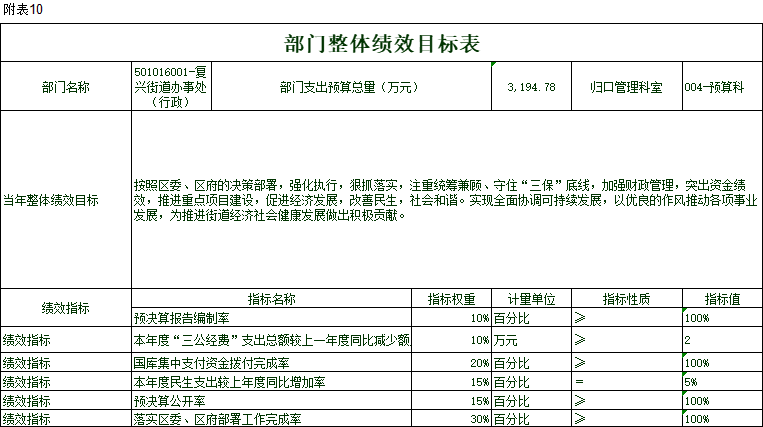Select the budget value 3,194.78
Screen dimensions: 763x427
(x=531, y=87)
